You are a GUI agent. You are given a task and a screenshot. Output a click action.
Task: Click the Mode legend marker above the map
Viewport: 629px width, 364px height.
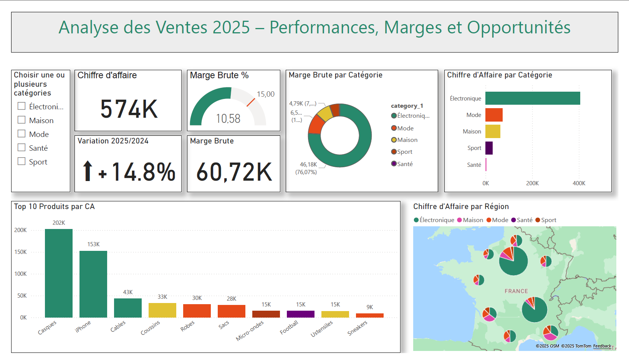[x=489, y=220]
